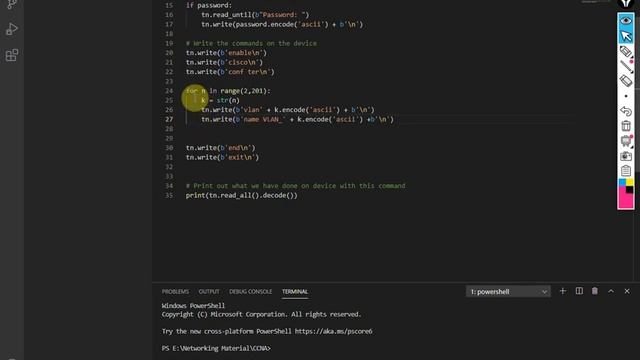The width and height of the screenshot is (640, 360).
Task: Click the terminal prompt PS E:\Networking Material\CCNA>
Action: (x=216, y=348)
